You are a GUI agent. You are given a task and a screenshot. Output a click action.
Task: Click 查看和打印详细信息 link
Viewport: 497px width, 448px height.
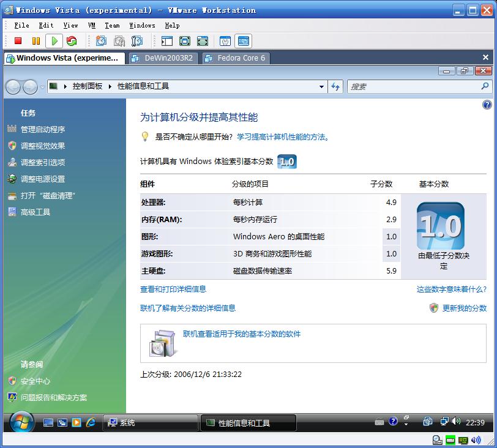click(x=173, y=289)
